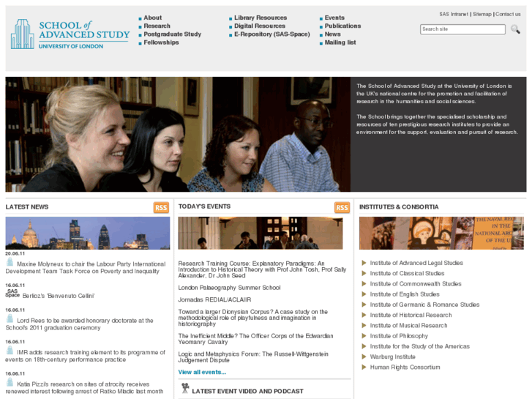Open the Sitemap link
Viewport: 532px width, 399px height.
tap(482, 14)
